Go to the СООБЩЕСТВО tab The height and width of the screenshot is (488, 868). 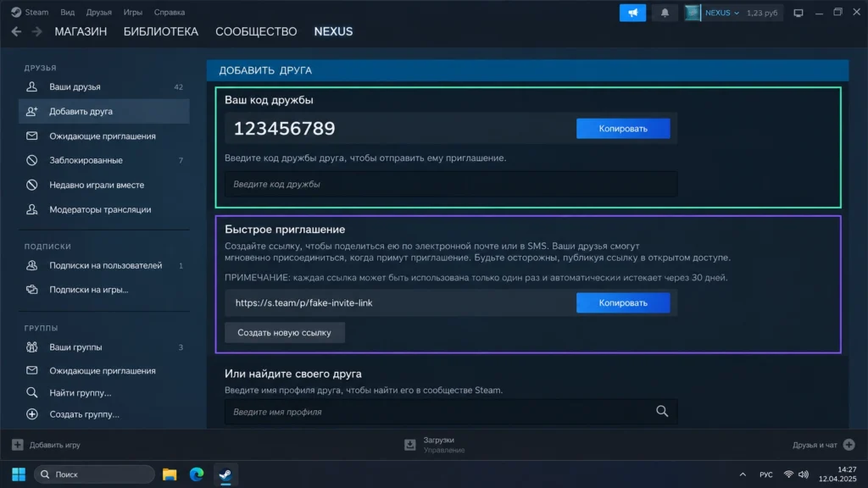256,31
